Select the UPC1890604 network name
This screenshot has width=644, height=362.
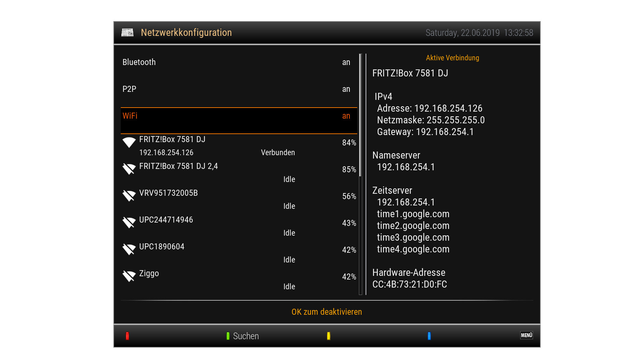pyautogui.click(x=162, y=247)
